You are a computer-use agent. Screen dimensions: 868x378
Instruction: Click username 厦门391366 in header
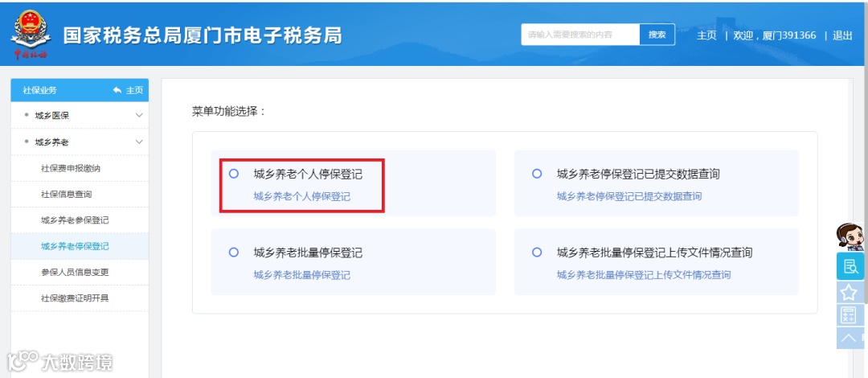(x=789, y=35)
